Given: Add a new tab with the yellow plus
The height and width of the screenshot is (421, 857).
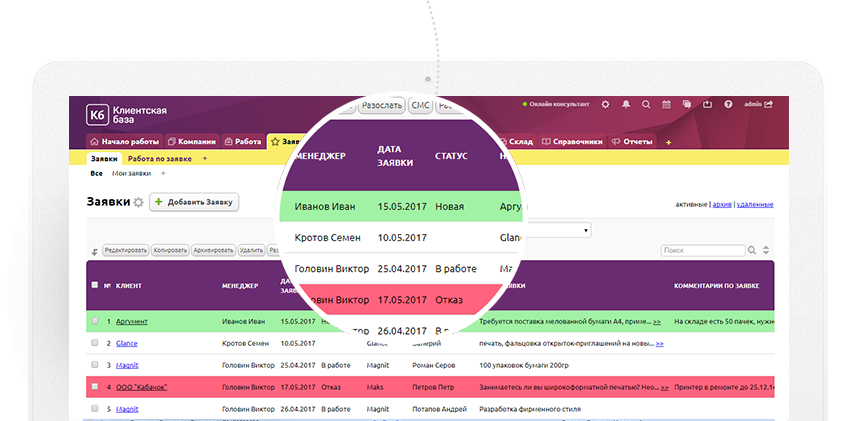Looking at the screenshot, I should point(668,142).
